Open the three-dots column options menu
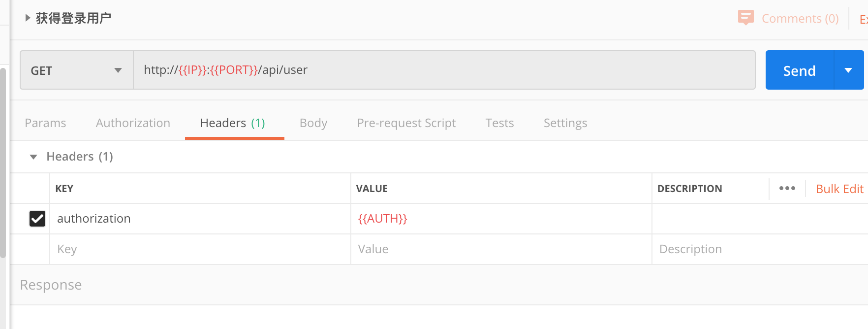This screenshot has width=868, height=329. pos(787,189)
